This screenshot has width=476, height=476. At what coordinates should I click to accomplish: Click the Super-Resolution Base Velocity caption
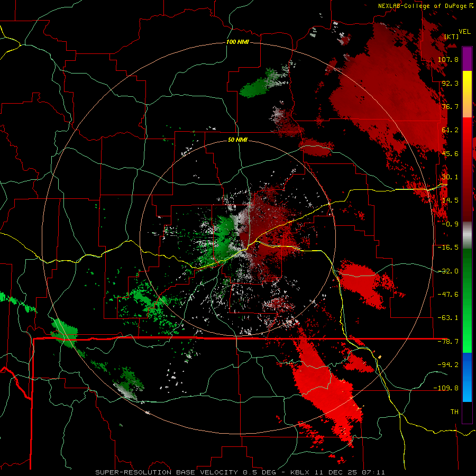240,472
